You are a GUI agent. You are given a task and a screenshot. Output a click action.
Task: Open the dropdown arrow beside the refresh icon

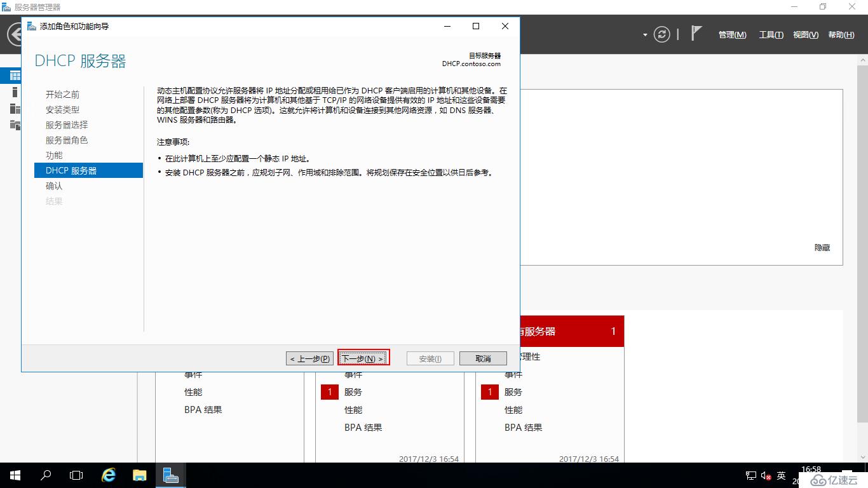coord(645,34)
